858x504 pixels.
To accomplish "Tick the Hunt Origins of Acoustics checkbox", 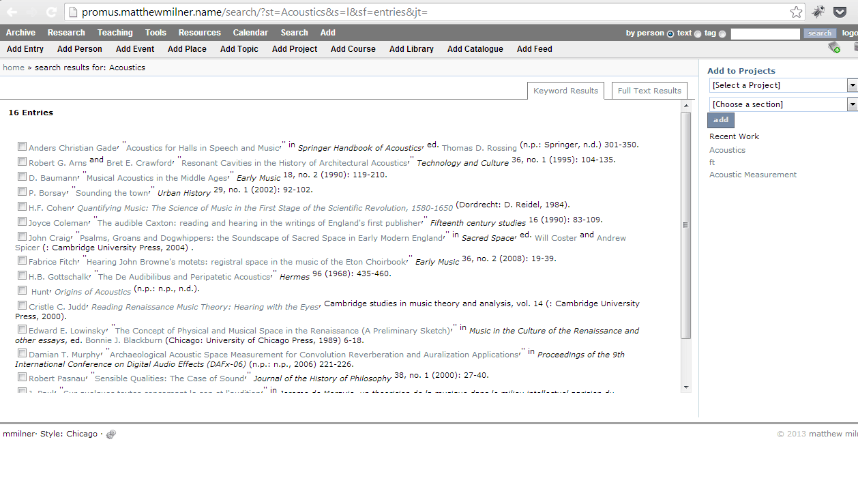I will pyautogui.click(x=23, y=291).
